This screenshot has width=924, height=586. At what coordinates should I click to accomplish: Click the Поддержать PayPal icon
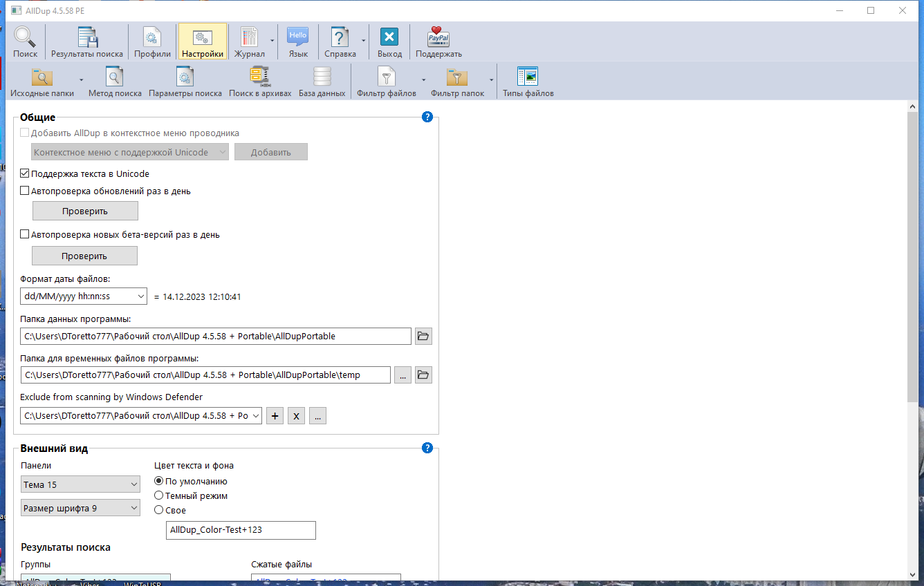438,42
